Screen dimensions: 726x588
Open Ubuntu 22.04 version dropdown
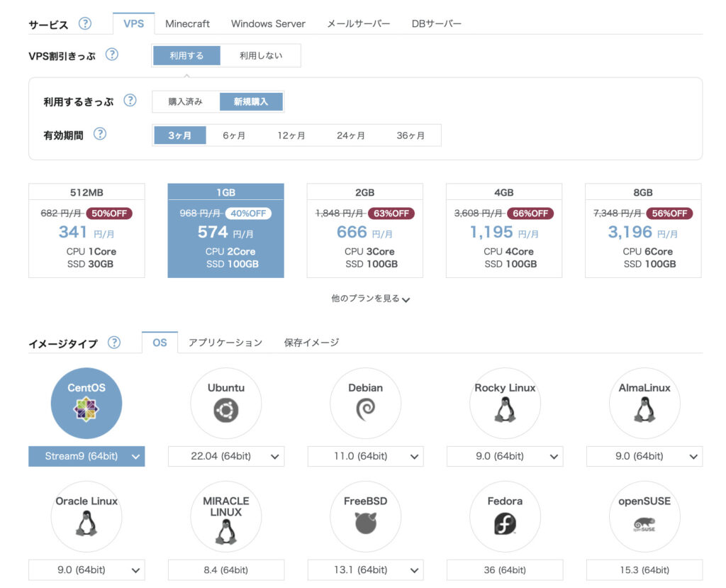[226, 456]
